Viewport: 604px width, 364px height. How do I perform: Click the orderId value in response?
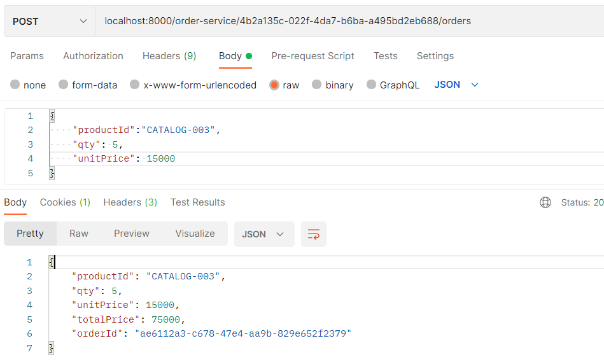243,333
